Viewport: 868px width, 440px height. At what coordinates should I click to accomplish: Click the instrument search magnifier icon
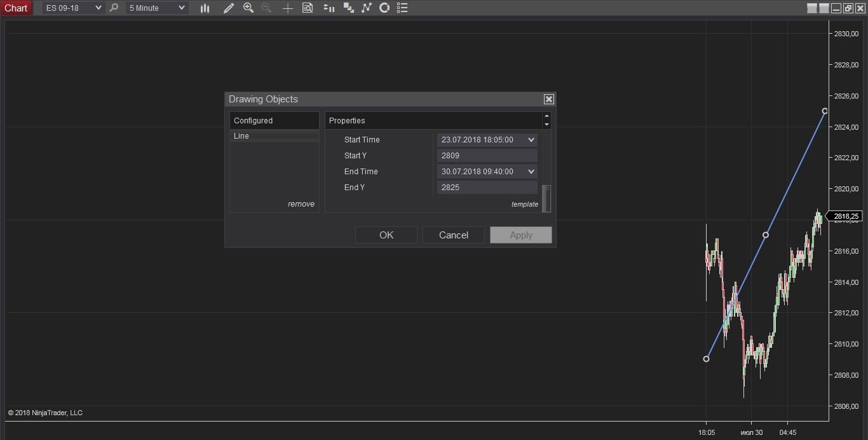pyautogui.click(x=114, y=8)
